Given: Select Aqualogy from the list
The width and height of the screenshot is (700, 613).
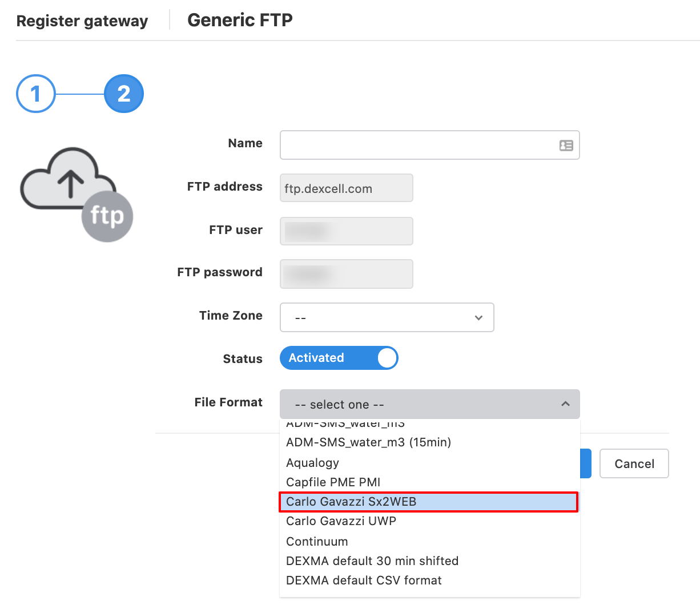Looking at the screenshot, I should pos(429,463).
